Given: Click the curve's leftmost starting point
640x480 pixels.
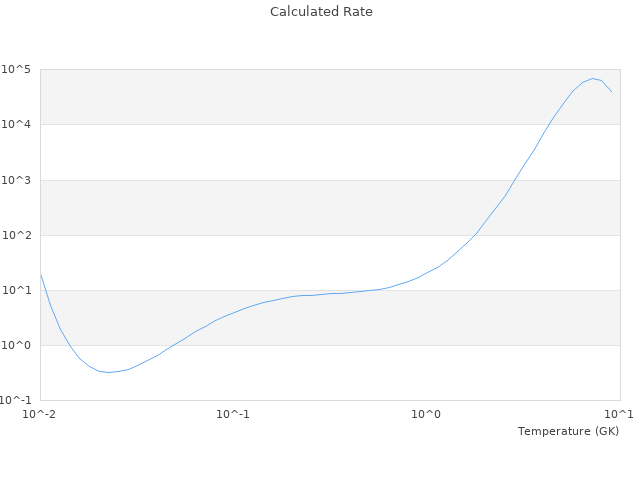Looking at the screenshot, I should click(x=41, y=274).
